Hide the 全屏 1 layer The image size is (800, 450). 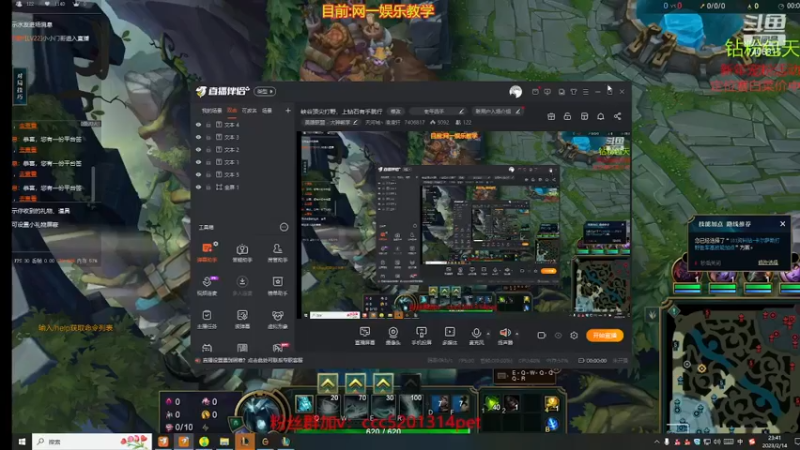pos(198,187)
